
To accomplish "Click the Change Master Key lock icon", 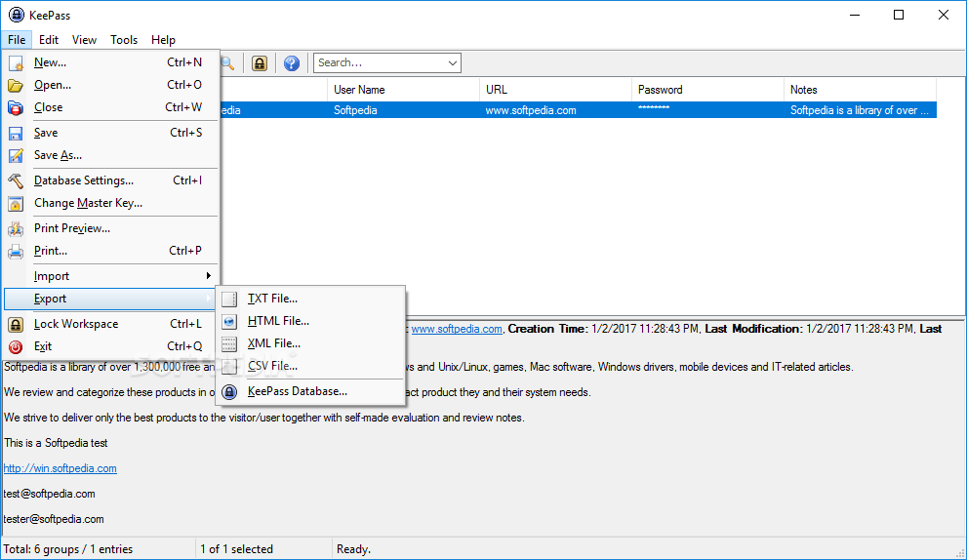I will pyautogui.click(x=16, y=204).
